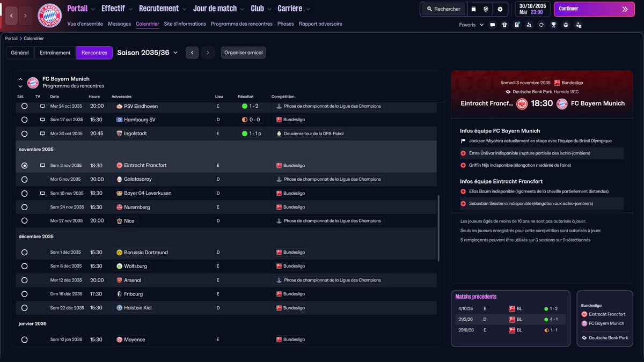Open the settings gear icon
Viewport: 644px width, 362px height.
tap(500, 9)
